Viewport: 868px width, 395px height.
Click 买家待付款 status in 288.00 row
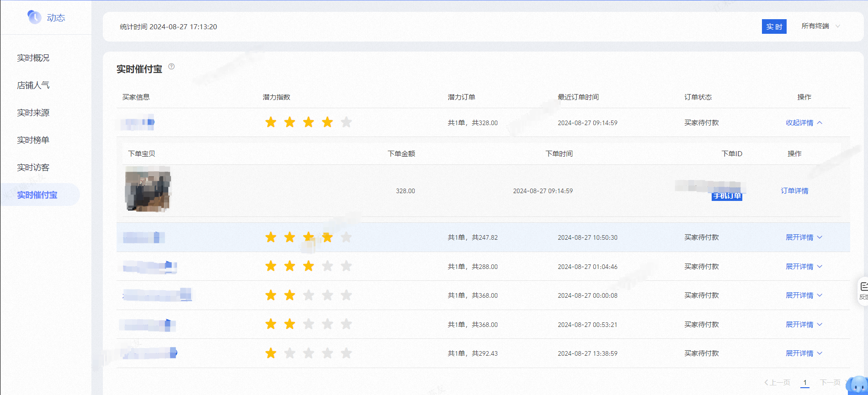click(702, 267)
